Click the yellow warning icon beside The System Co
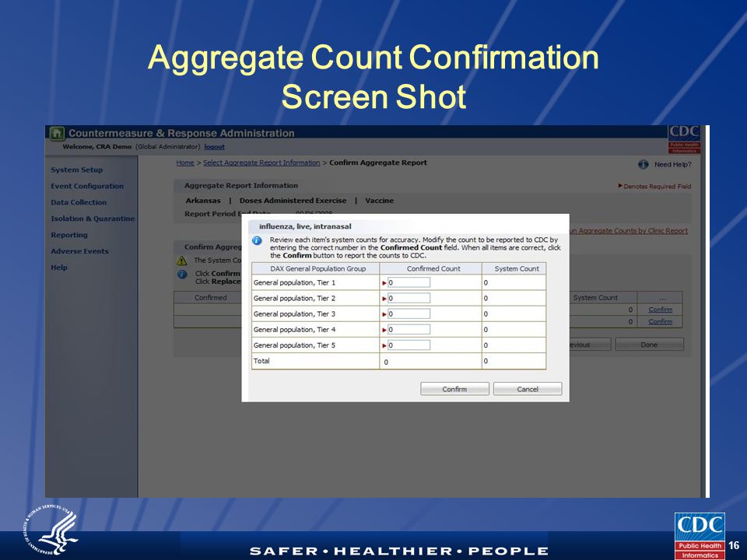 (x=182, y=261)
